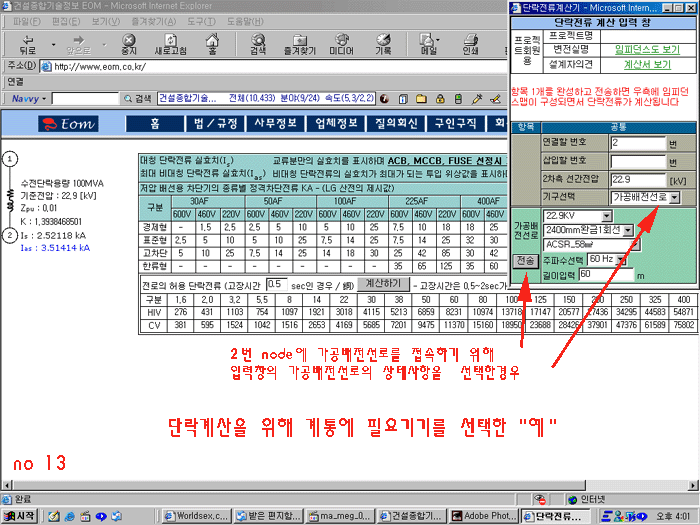Click the 임피던스도 보기 link
This screenshot has width=700, height=525.
(647, 50)
